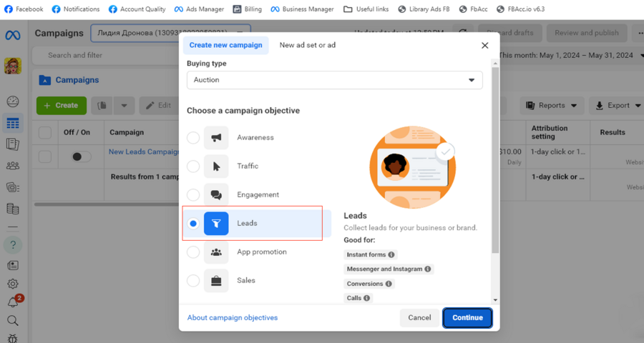
Task: Check the select-all checkbox in table header
Action: click(x=45, y=132)
